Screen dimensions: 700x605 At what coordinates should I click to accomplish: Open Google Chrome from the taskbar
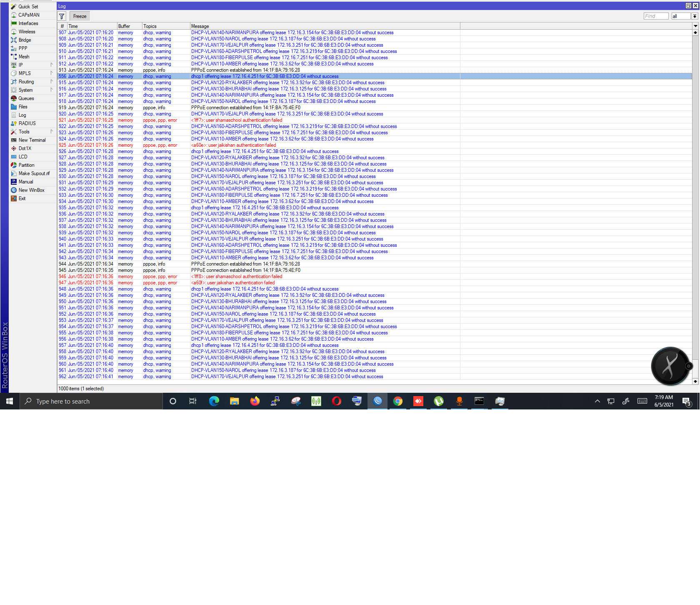coord(398,401)
